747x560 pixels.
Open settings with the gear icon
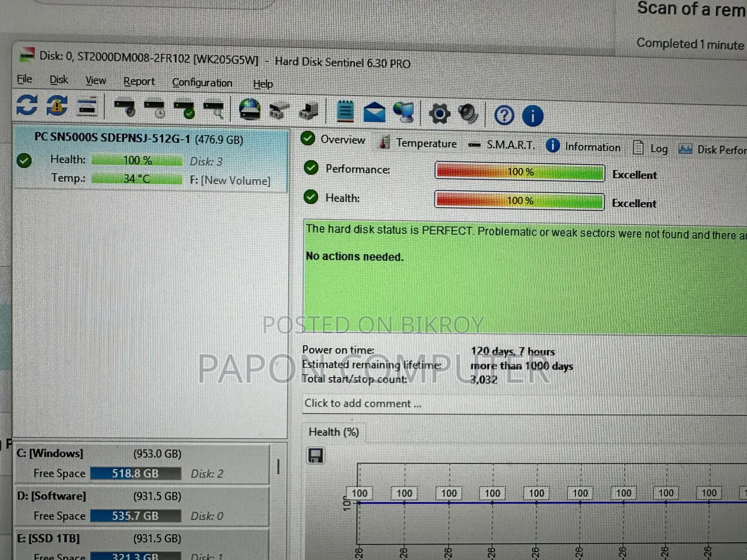click(x=439, y=114)
